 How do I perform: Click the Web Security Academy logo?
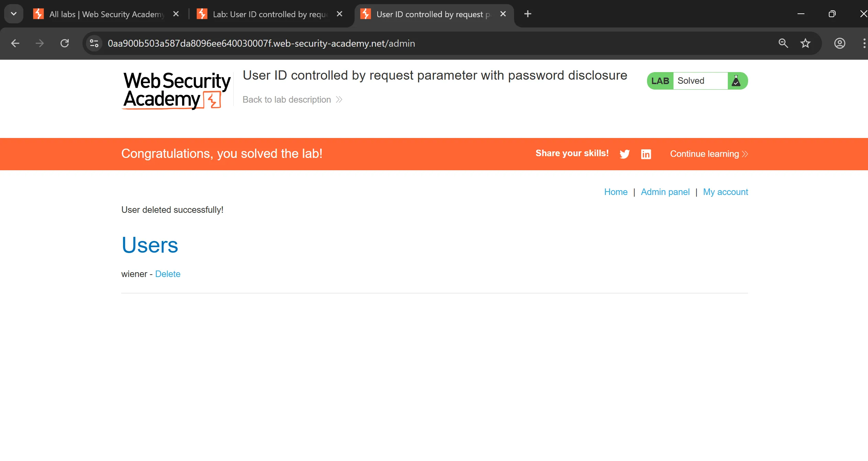(176, 90)
